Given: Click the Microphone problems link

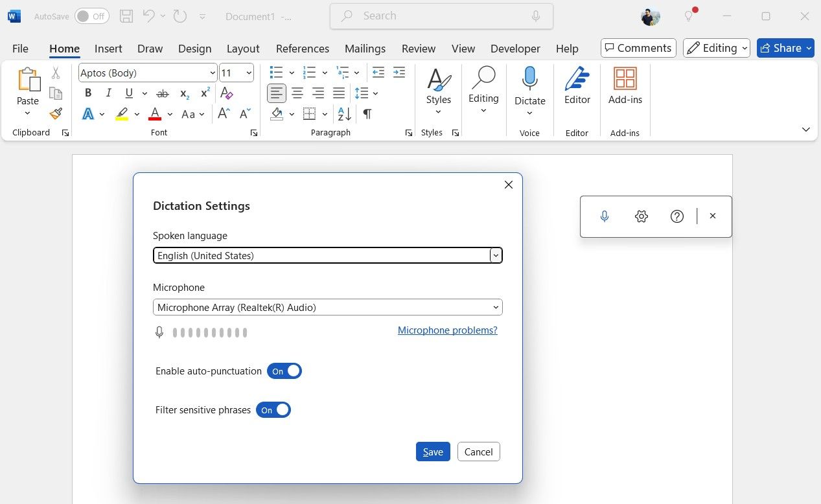Looking at the screenshot, I should tap(447, 330).
